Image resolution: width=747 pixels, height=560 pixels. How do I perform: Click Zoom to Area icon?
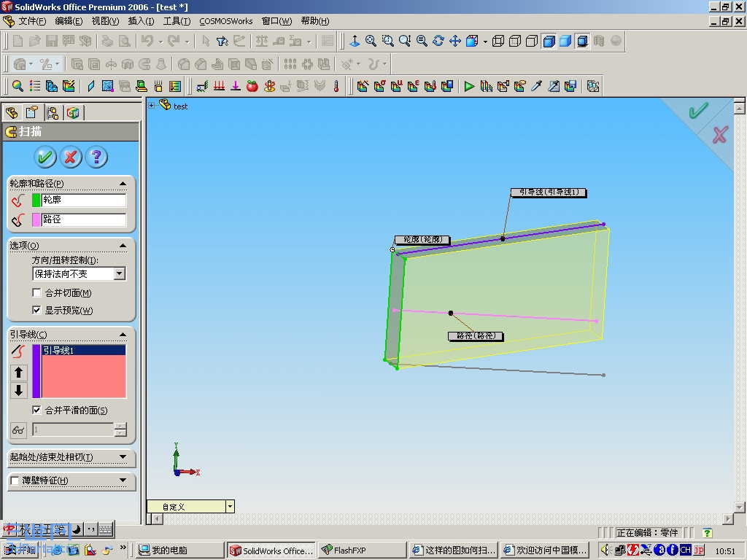(x=388, y=41)
